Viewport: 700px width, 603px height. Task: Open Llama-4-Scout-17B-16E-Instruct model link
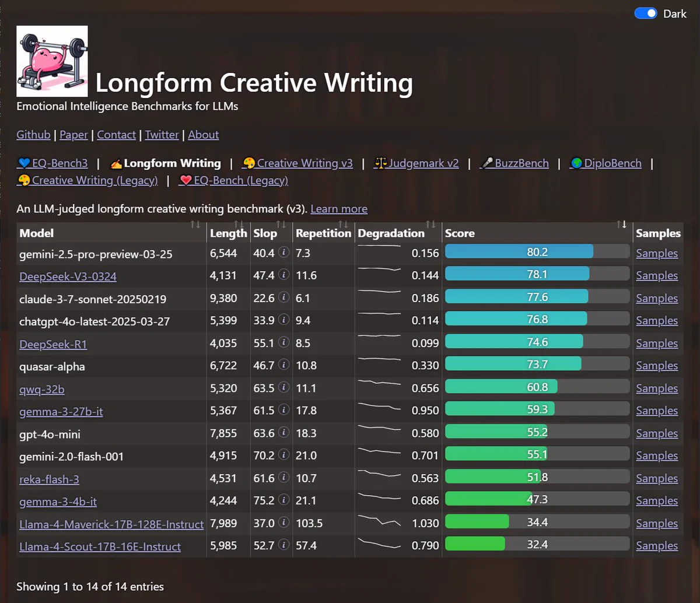click(x=100, y=546)
